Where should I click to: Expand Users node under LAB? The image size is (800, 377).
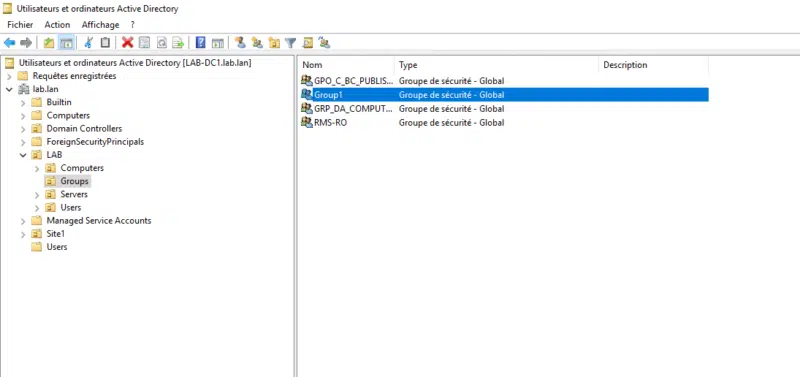[37, 208]
